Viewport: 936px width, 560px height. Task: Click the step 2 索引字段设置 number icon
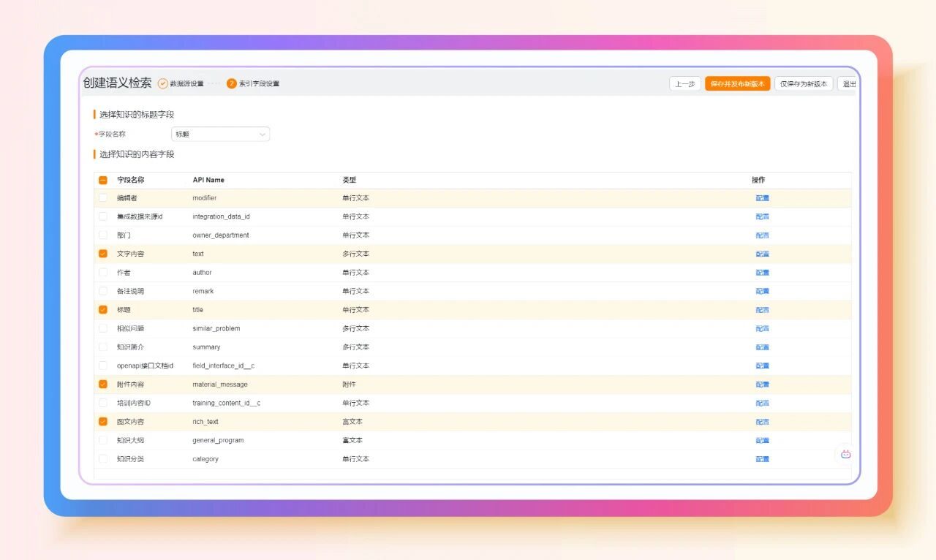tap(232, 84)
